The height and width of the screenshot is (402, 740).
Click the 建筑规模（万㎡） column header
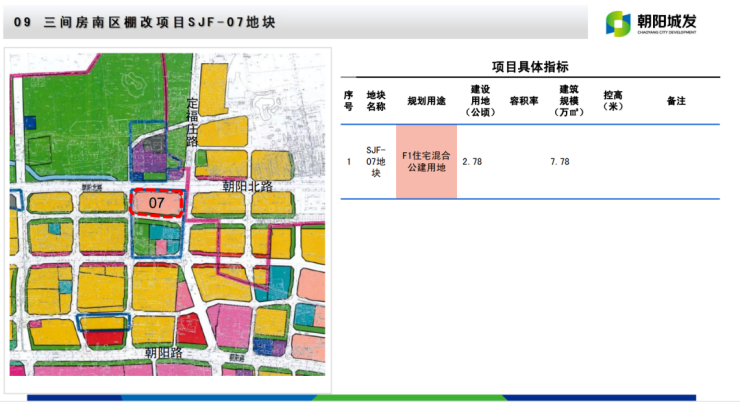(568, 100)
